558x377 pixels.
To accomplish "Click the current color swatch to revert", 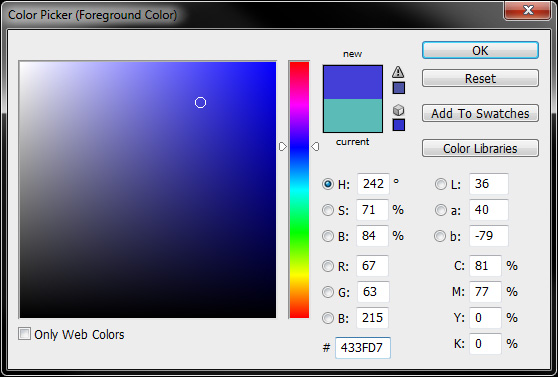I will tap(353, 115).
